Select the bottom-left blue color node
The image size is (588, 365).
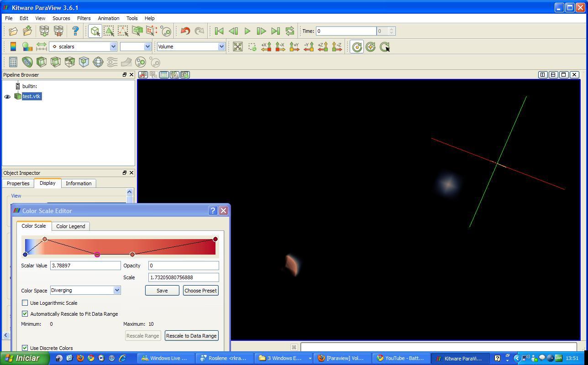tap(25, 255)
